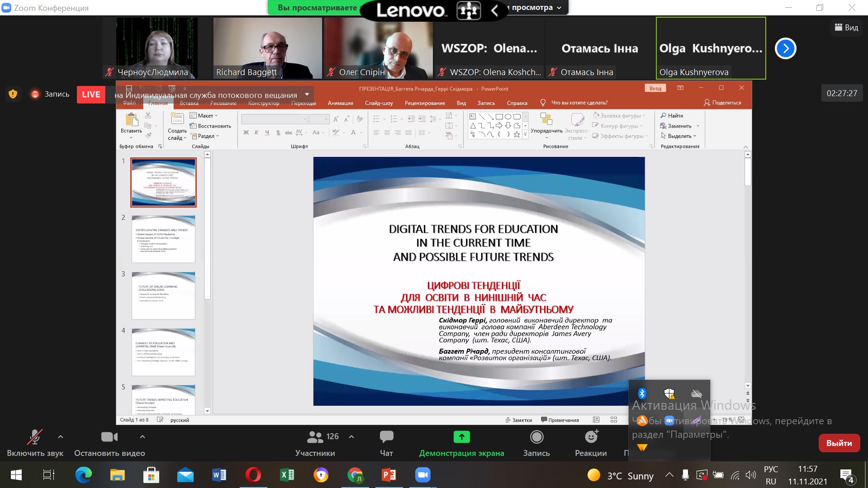
Task: Open the Раздел section dropdown
Action: tap(204, 136)
